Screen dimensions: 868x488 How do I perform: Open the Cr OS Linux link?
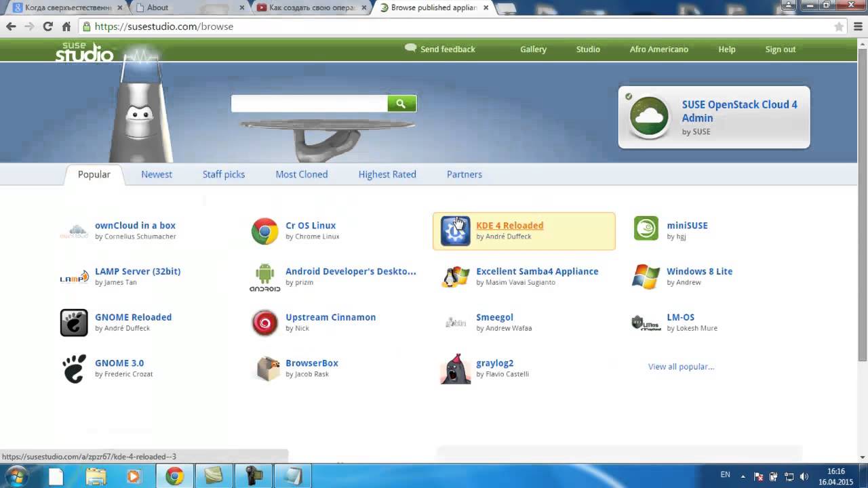click(311, 226)
